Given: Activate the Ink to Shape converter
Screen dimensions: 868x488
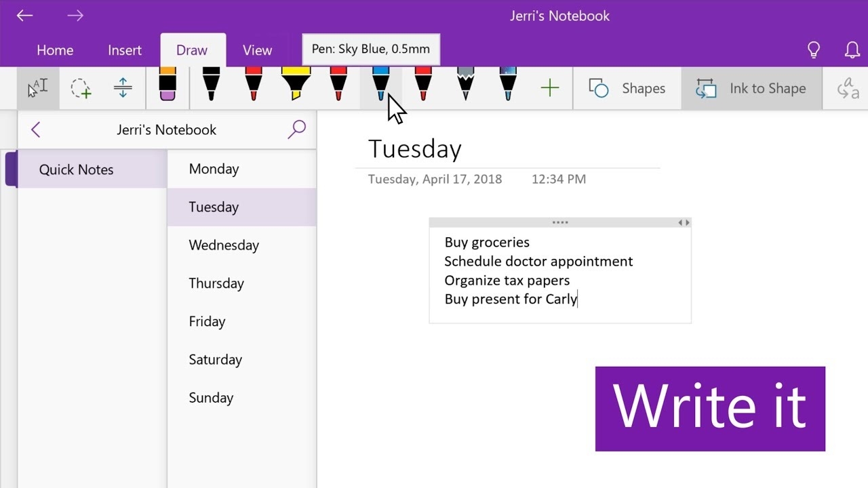Looking at the screenshot, I should 751,88.
